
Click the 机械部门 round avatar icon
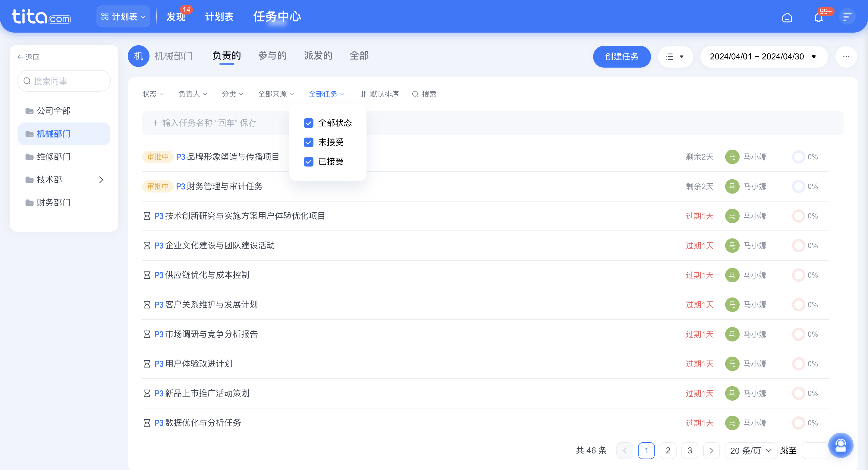pos(139,56)
